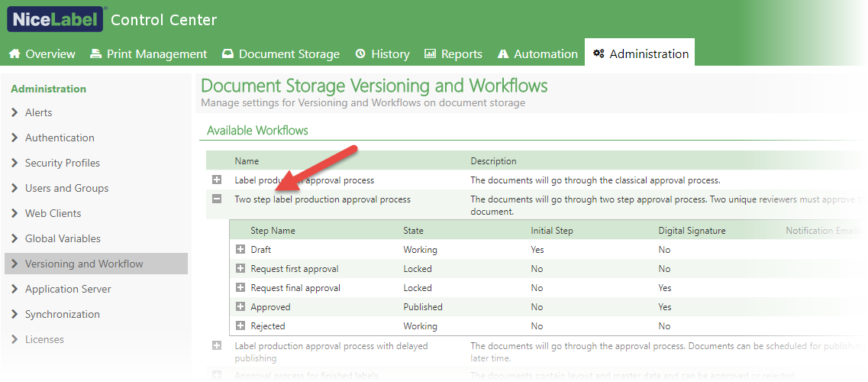Click the History clock icon
This screenshot has width=868, height=382.
360,54
